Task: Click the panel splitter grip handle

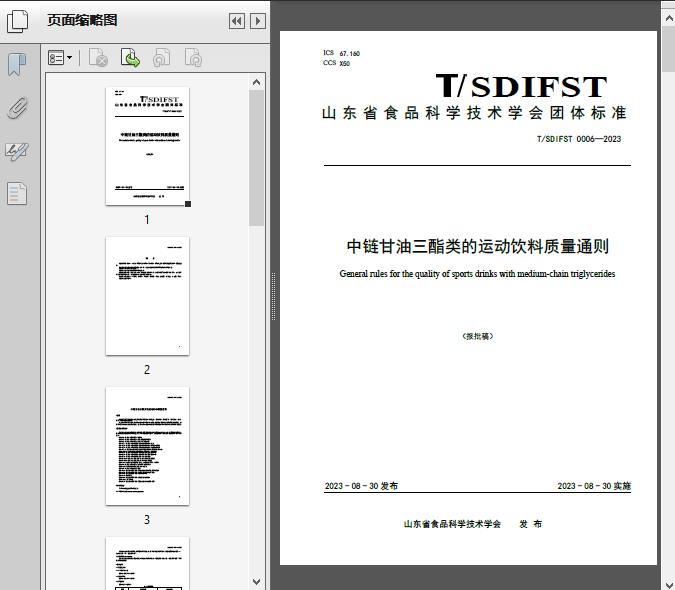Action: [273, 297]
